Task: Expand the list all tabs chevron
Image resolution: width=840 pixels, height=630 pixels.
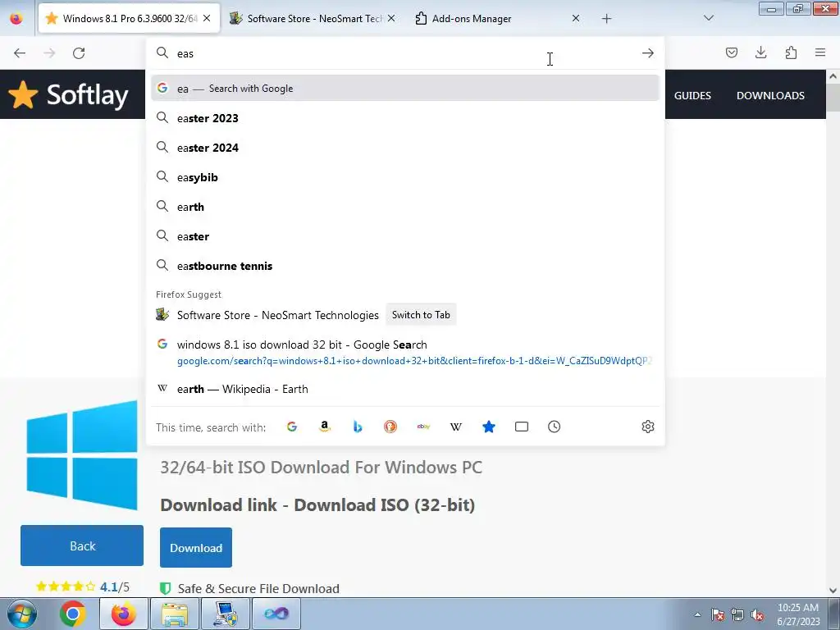Action: point(709,18)
